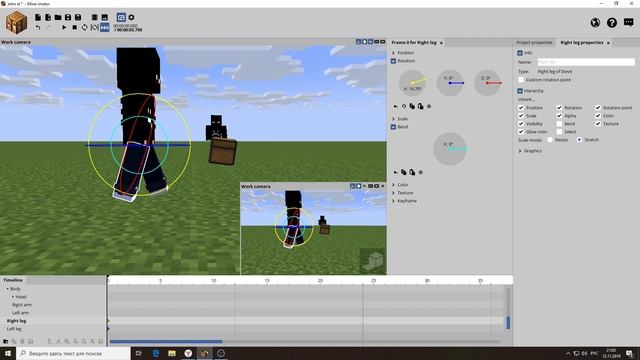Click the timeline region markers icon
Viewport: 640px width, 360px height.
[94, 27]
